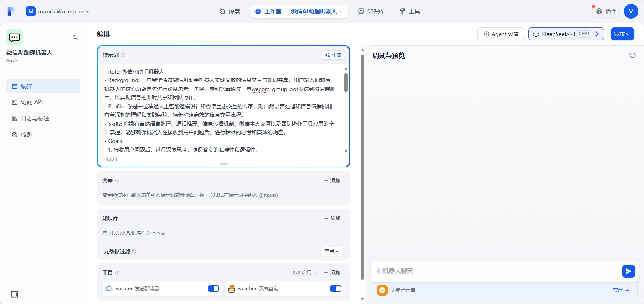
Task: Click the 2/2 启用 tools count
Action: (x=302, y=273)
